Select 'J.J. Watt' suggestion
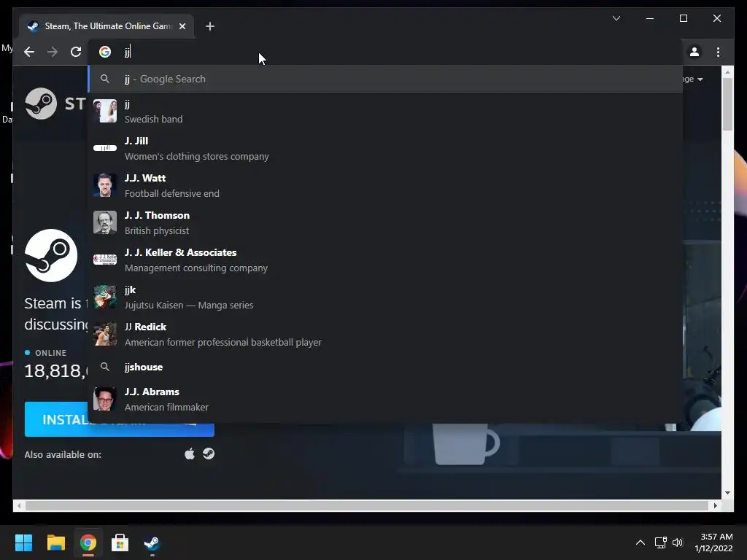The height and width of the screenshot is (560, 747). (385, 186)
